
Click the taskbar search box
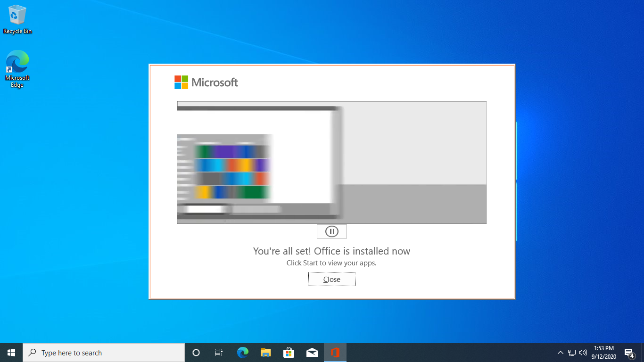[x=104, y=353]
